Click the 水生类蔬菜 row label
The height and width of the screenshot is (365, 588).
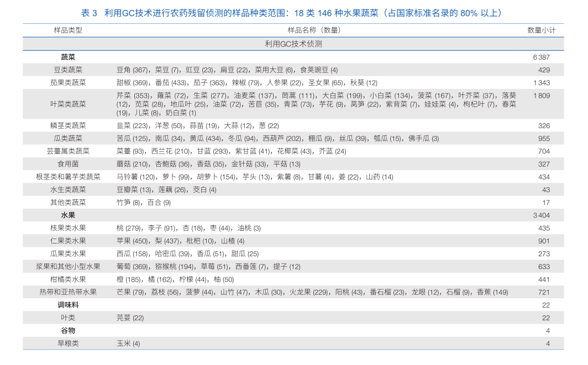point(67,189)
